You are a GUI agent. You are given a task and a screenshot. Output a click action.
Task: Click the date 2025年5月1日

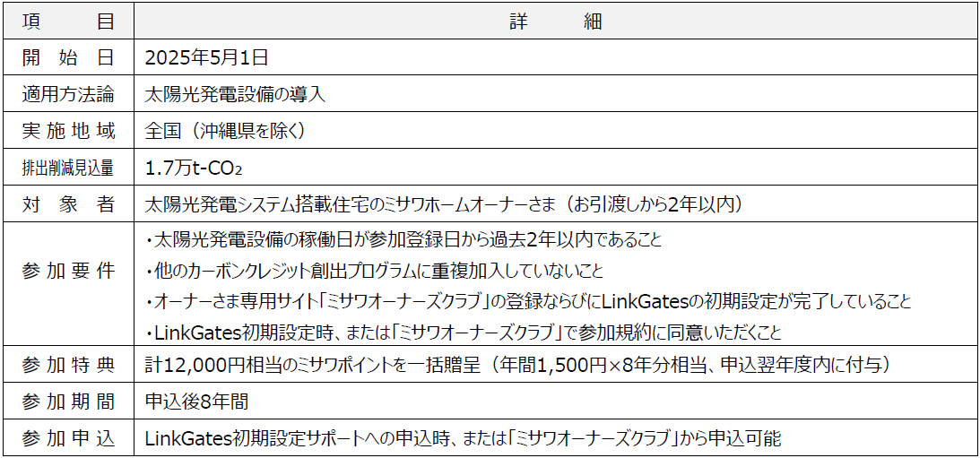206,57
